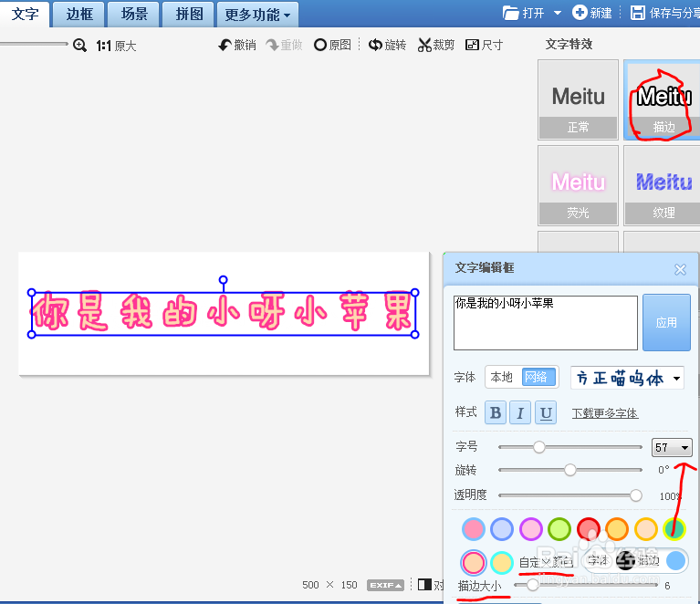Pick the teal swatch with yellow border
The height and width of the screenshot is (604, 700).
pyautogui.click(x=674, y=529)
